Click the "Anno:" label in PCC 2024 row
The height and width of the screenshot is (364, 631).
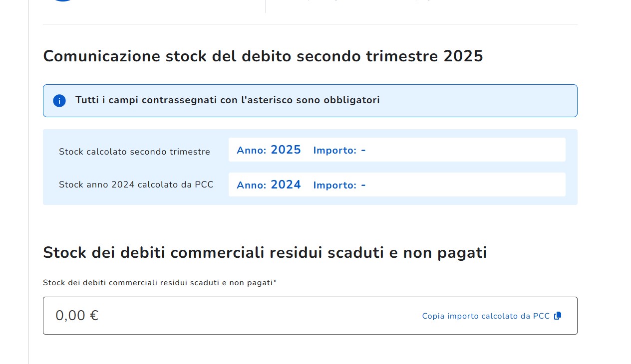251,185
